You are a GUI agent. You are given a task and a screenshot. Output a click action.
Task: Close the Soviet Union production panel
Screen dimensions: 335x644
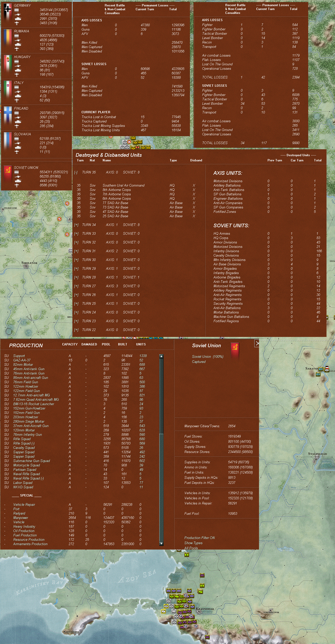(257, 343)
